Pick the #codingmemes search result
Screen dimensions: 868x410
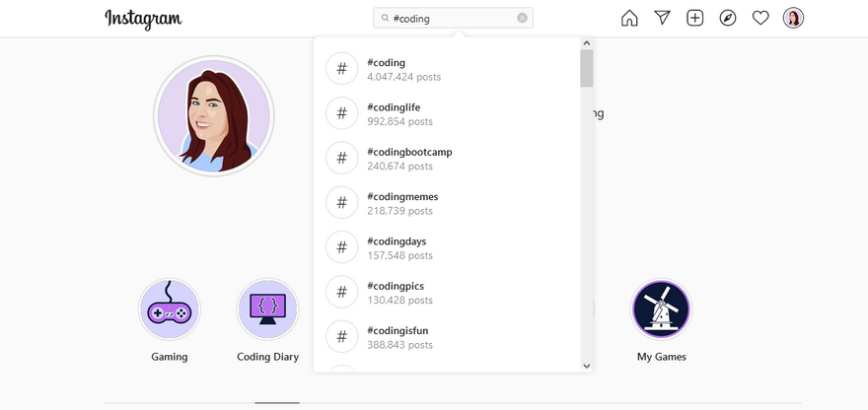click(404, 203)
